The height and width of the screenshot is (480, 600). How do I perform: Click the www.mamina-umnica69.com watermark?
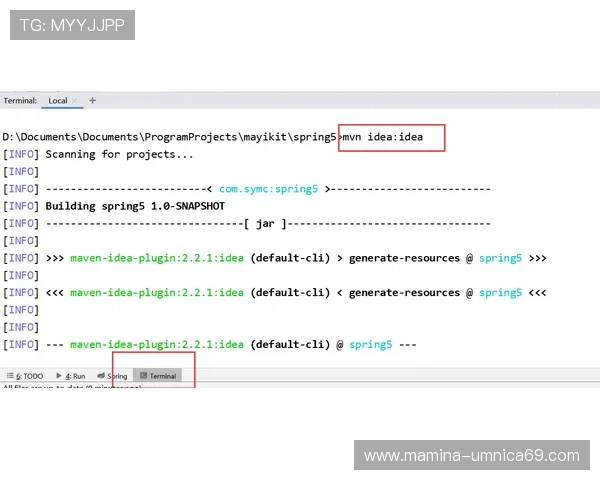(x=471, y=456)
